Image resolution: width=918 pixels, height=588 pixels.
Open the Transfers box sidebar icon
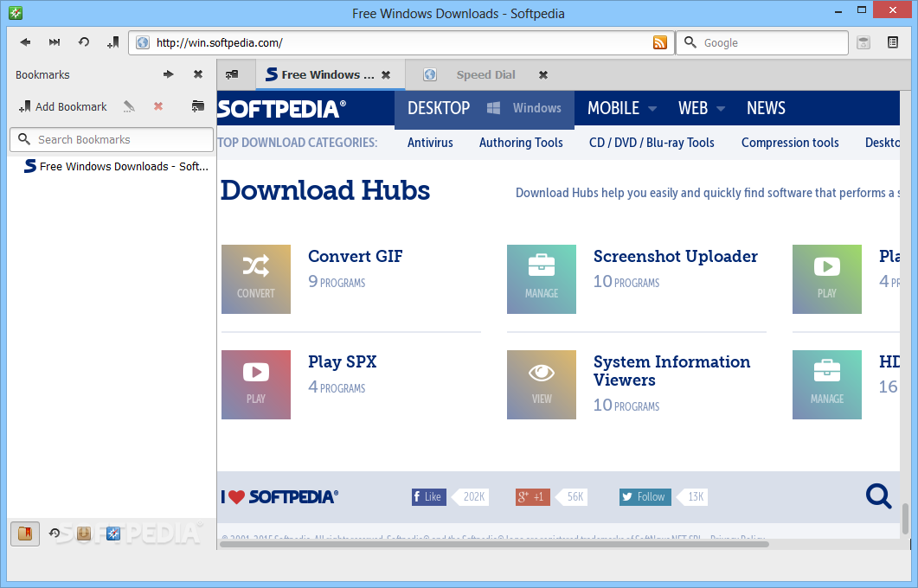(x=84, y=533)
